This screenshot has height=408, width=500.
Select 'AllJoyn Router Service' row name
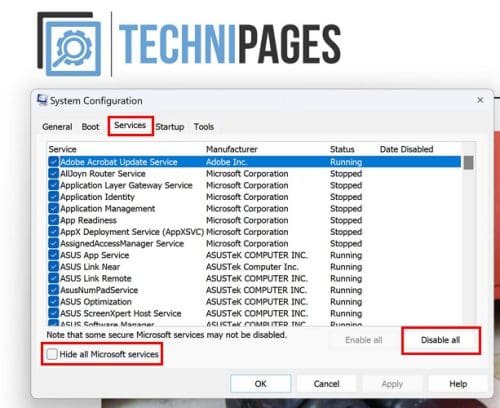[x=103, y=174]
